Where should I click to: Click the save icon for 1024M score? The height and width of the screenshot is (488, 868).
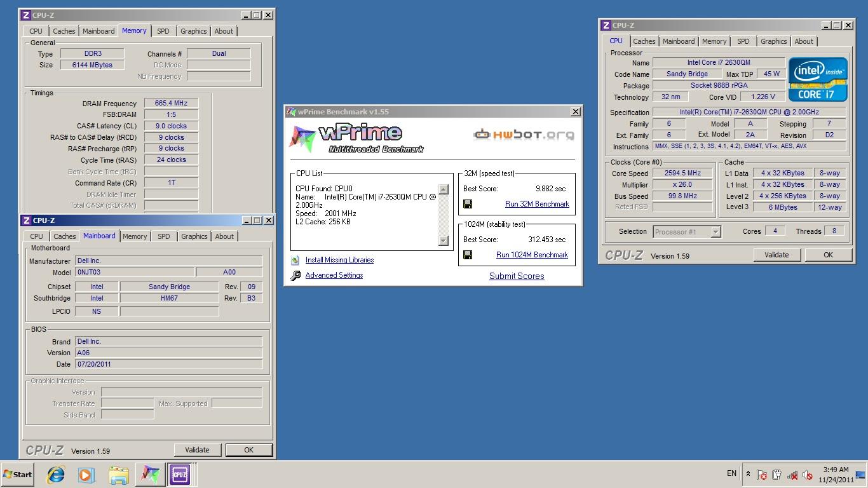point(468,255)
